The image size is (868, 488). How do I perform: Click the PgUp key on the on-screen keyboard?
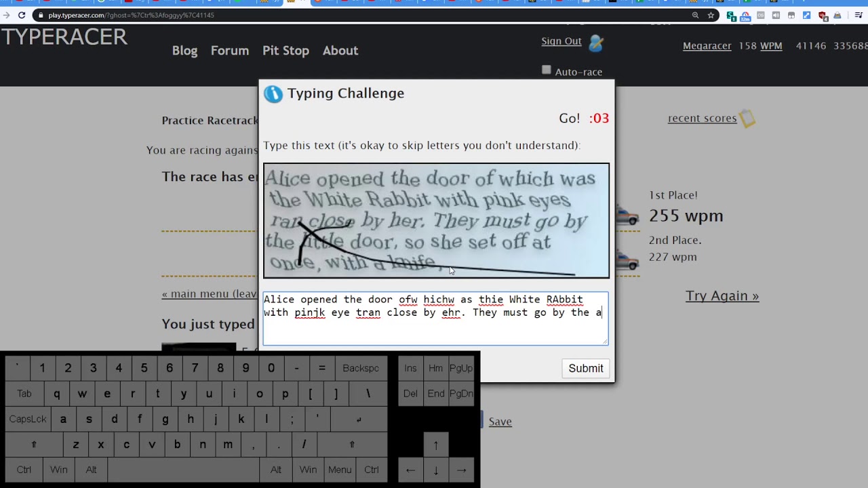[461, 368]
